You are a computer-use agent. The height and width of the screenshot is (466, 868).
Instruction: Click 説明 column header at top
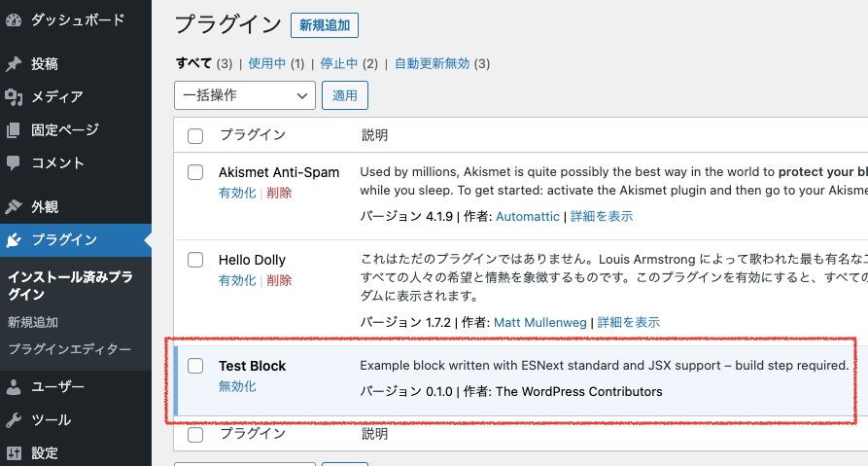pyautogui.click(x=375, y=135)
